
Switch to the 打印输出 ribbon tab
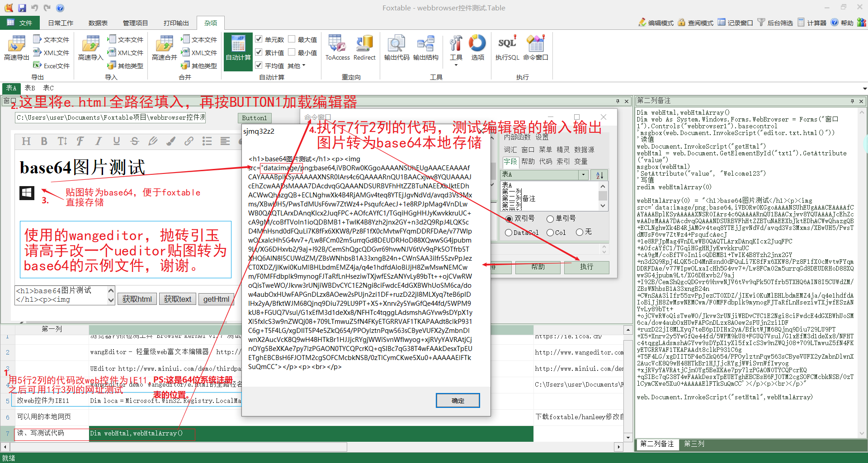pyautogui.click(x=176, y=23)
